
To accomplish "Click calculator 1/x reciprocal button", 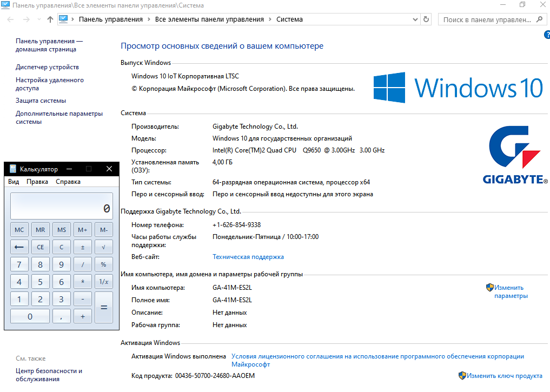I will click(x=104, y=282).
